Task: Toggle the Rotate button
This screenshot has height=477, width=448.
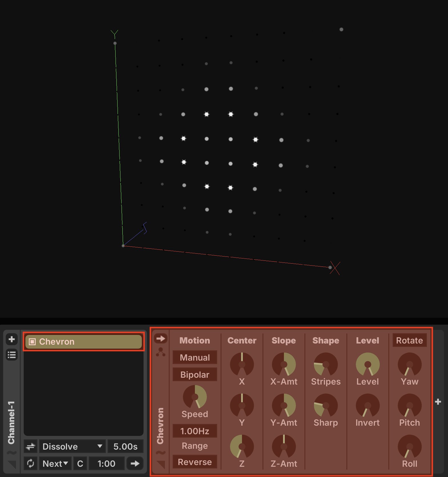Action: pyautogui.click(x=409, y=340)
